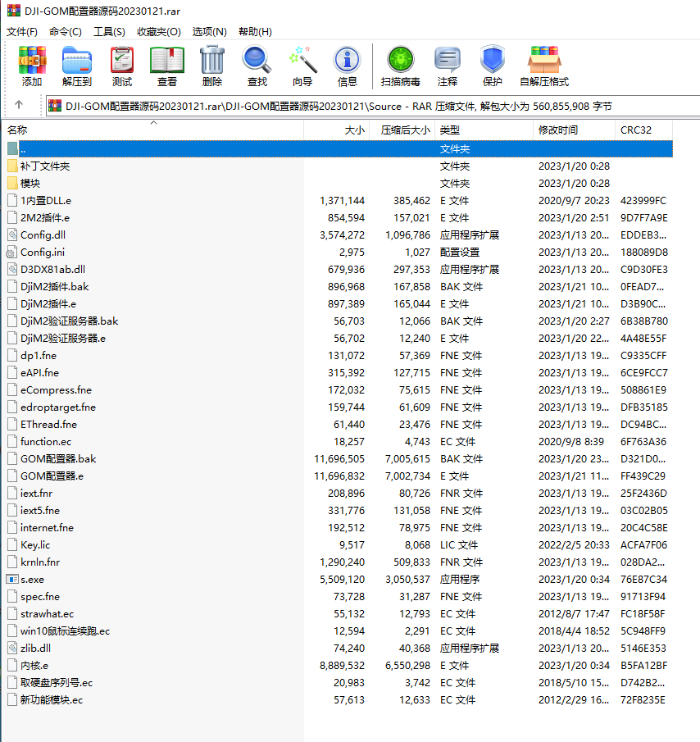Click the D3DX81ab.dll file icon
Viewport: 700px width, 742px height.
12,269
